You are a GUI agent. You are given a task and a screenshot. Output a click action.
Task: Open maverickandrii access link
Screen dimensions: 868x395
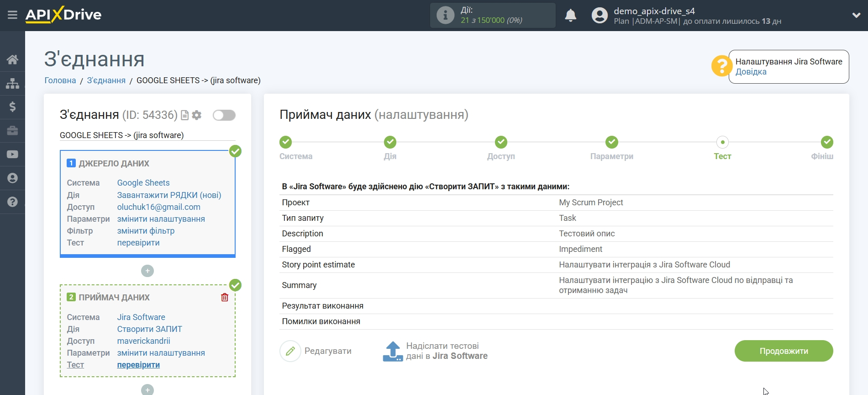click(x=143, y=341)
